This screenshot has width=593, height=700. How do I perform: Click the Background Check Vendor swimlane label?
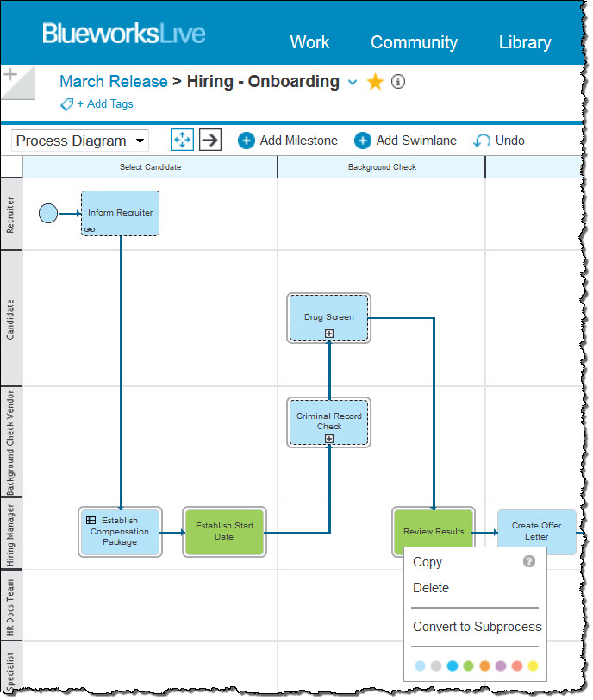(10, 442)
